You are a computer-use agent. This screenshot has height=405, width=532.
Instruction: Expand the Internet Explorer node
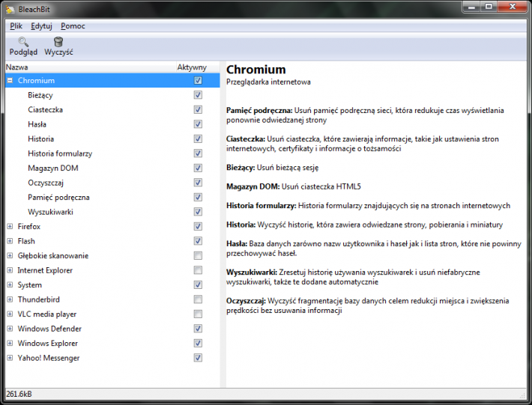[10, 270]
